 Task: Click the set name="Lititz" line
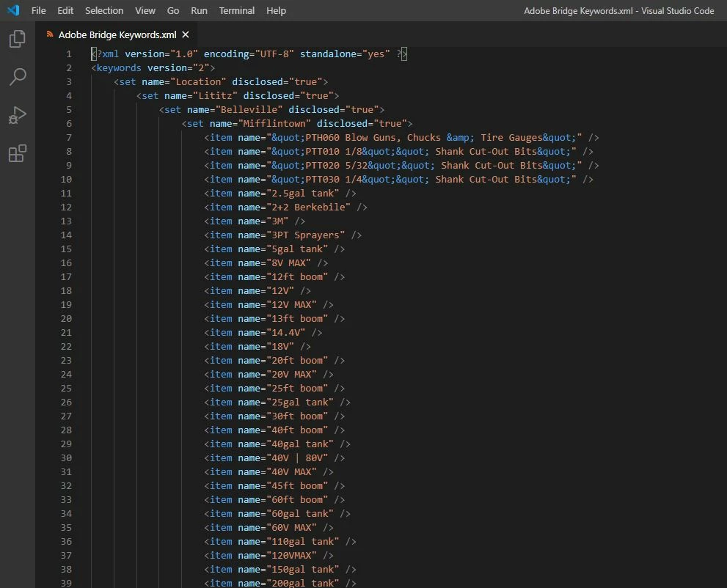coord(238,96)
